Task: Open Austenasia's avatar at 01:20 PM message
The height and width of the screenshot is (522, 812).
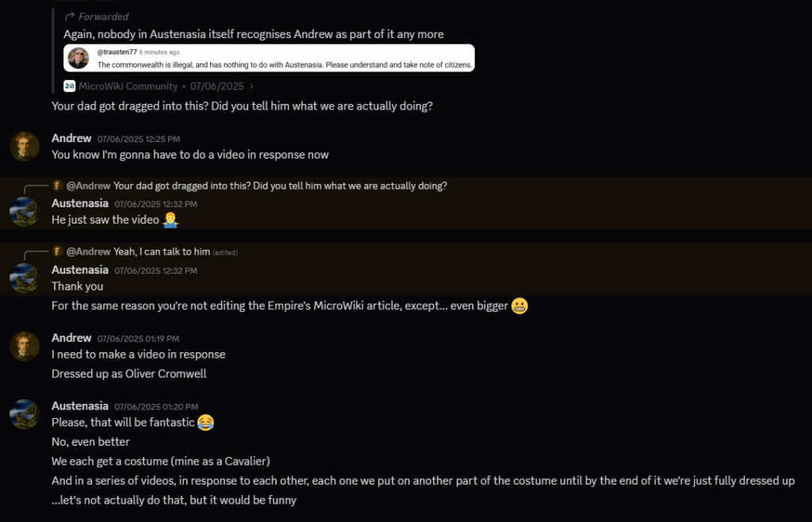Action: tap(25, 414)
